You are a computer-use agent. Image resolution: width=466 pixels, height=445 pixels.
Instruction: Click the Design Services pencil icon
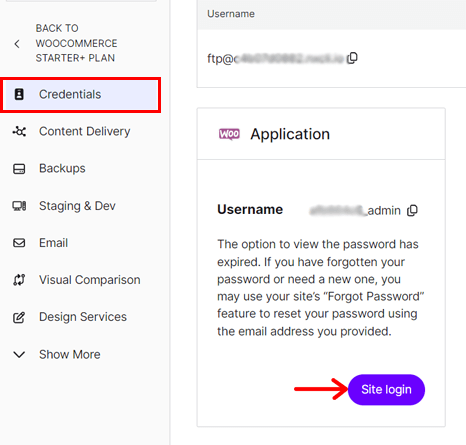[19, 317]
